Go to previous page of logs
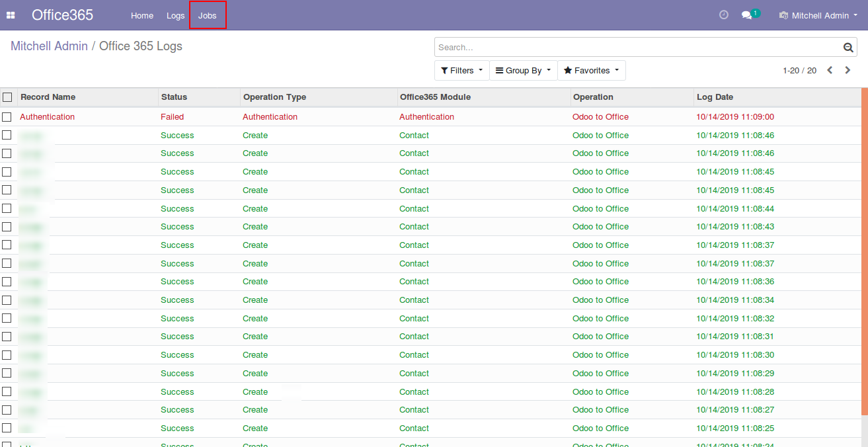The width and height of the screenshot is (868, 447). tap(830, 70)
